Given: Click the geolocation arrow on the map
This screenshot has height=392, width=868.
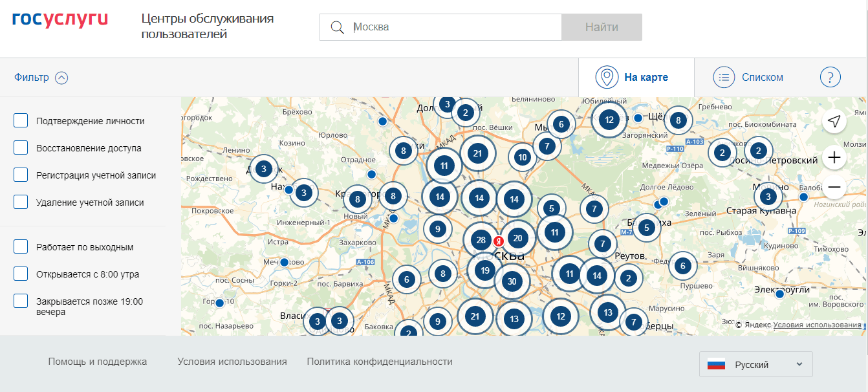Looking at the screenshot, I should [x=834, y=122].
